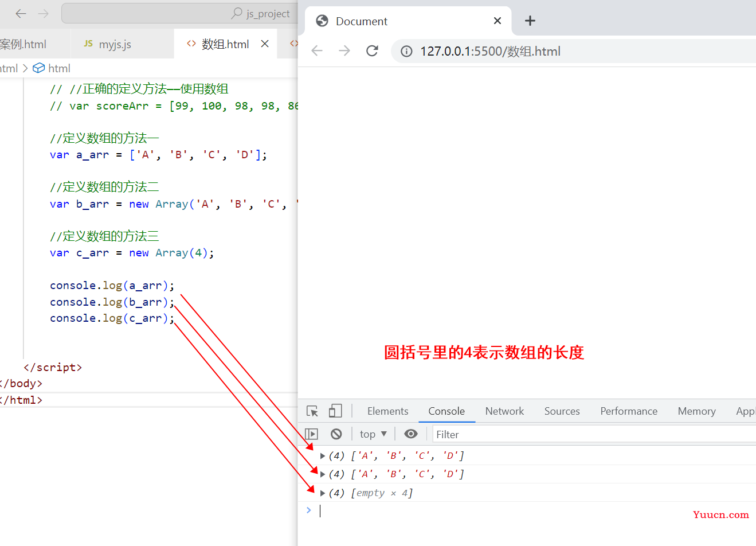The height and width of the screenshot is (546, 756).
Task: Expand the first ['A','B','C','D'] array log
Action: tap(323, 456)
